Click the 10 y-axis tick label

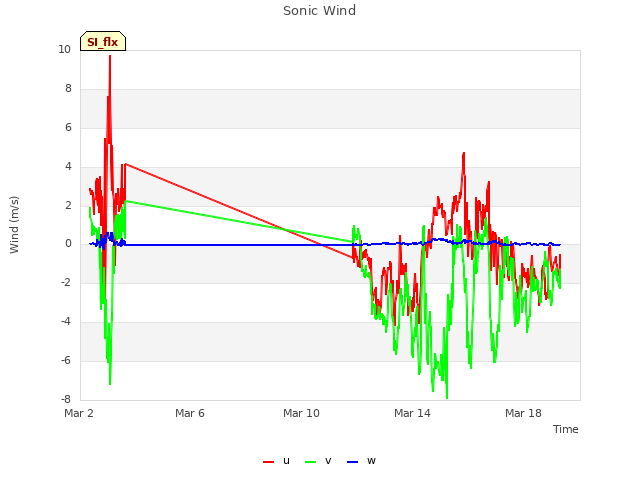point(64,50)
